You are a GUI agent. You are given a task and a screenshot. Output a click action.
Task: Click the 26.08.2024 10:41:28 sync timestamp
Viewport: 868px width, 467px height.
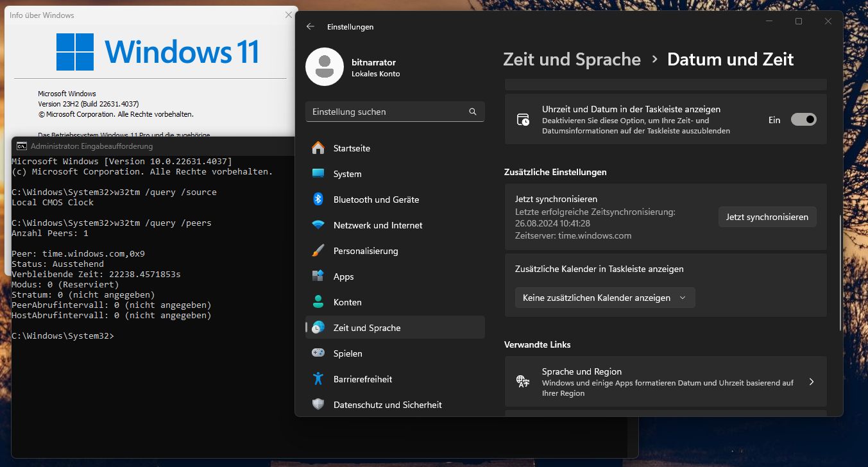pyautogui.click(x=552, y=223)
